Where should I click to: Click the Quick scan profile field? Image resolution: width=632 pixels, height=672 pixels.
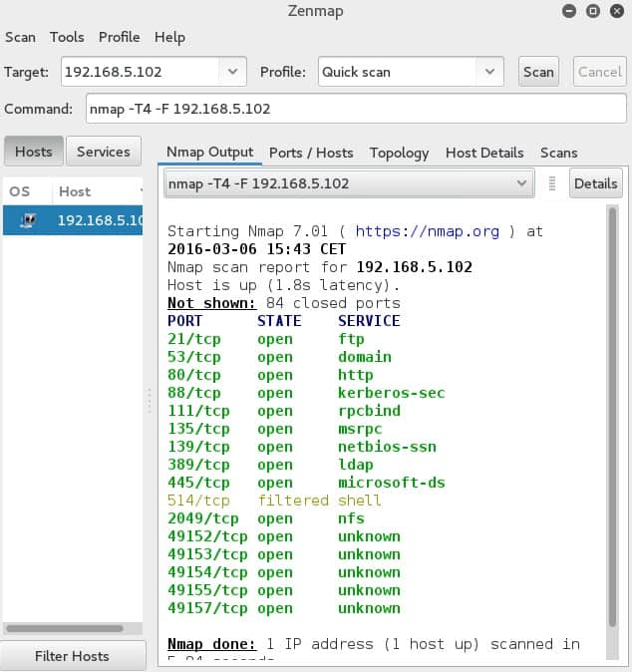[397, 72]
